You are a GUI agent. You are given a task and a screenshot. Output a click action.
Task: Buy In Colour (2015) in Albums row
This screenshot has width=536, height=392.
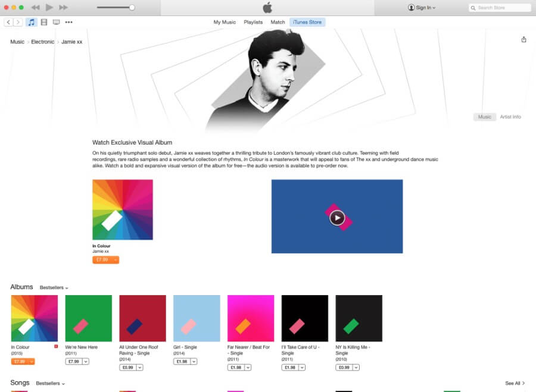(x=20, y=361)
